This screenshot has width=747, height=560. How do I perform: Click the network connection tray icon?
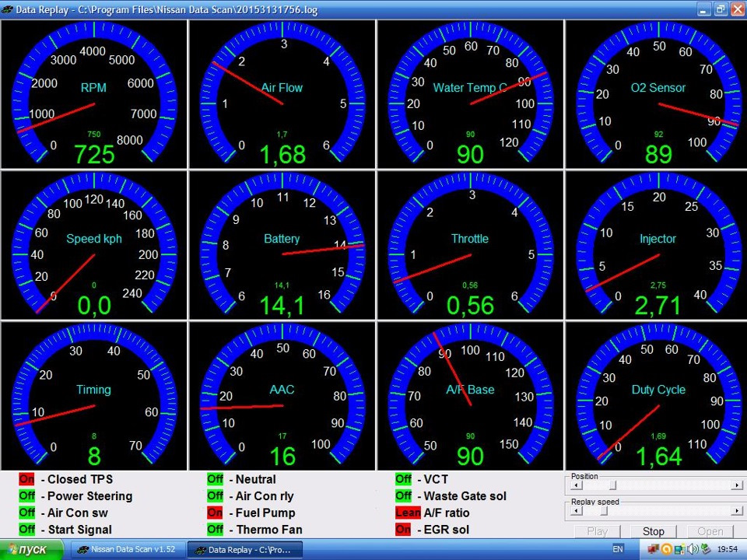679,550
